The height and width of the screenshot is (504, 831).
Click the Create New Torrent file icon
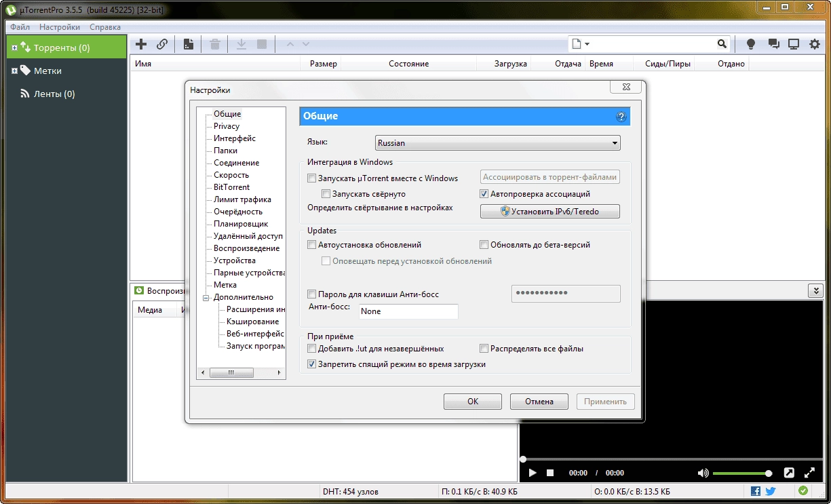click(188, 44)
